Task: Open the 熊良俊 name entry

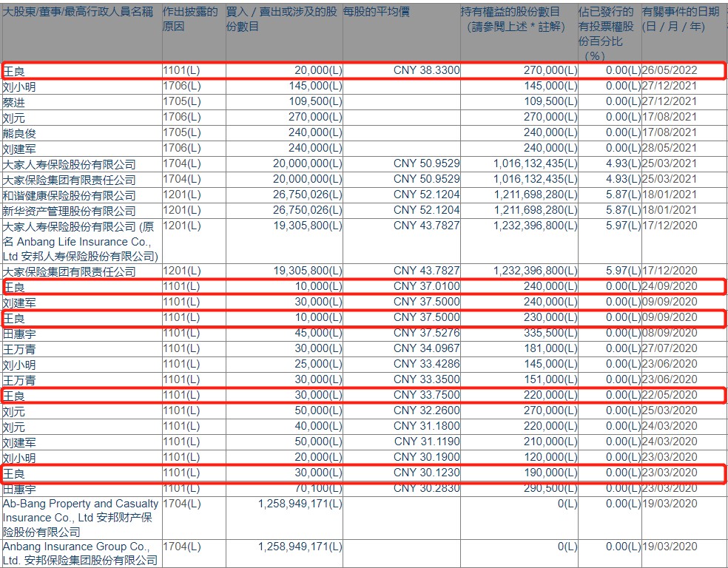Action: (x=19, y=133)
